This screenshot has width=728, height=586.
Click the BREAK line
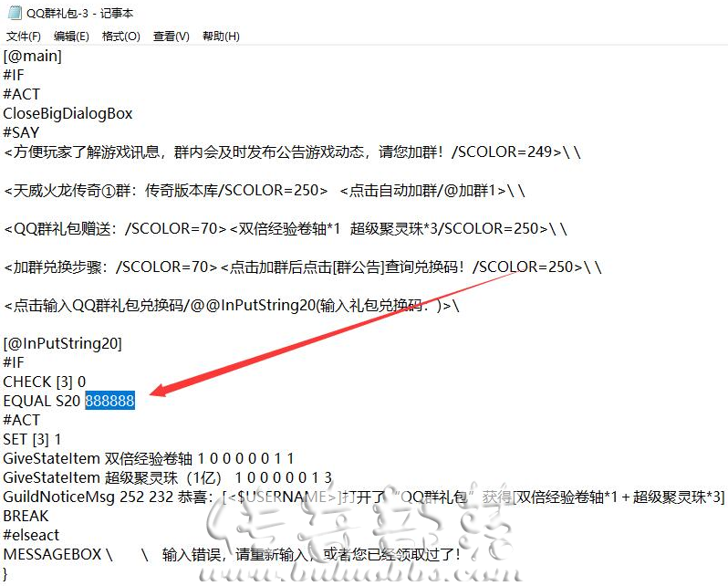[26, 517]
